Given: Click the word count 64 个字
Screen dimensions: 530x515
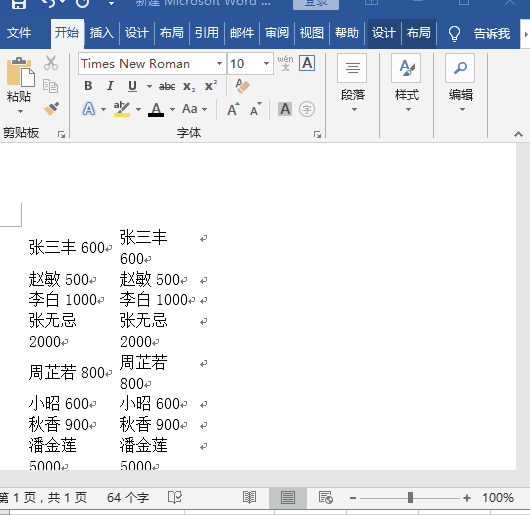Looking at the screenshot, I should [x=128, y=497].
